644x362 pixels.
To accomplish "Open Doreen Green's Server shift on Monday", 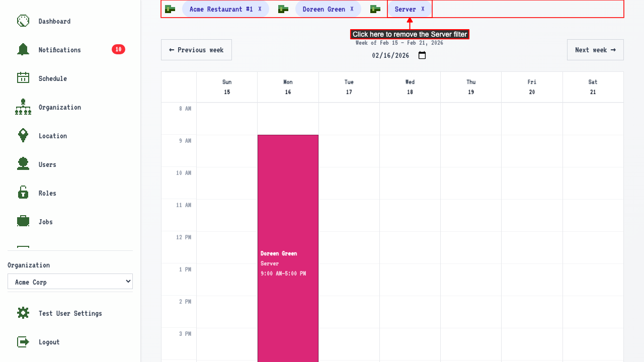I will click(288, 248).
